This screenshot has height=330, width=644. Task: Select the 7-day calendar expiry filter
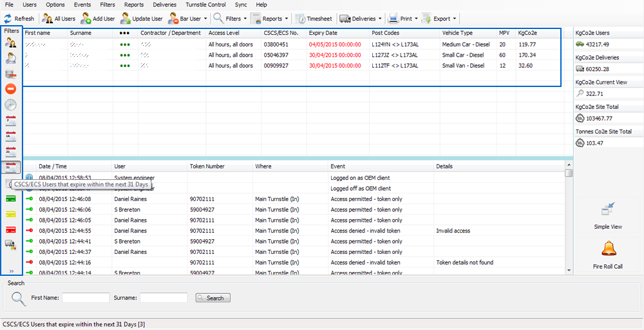click(x=11, y=120)
